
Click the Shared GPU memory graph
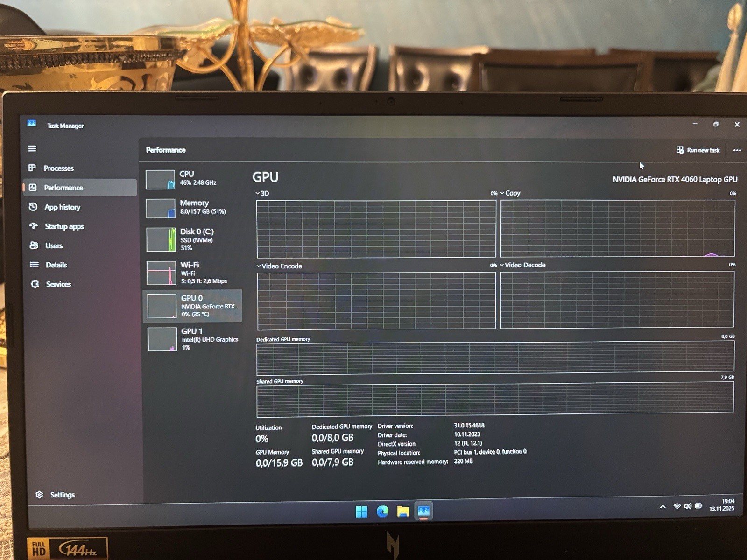click(x=495, y=399)
